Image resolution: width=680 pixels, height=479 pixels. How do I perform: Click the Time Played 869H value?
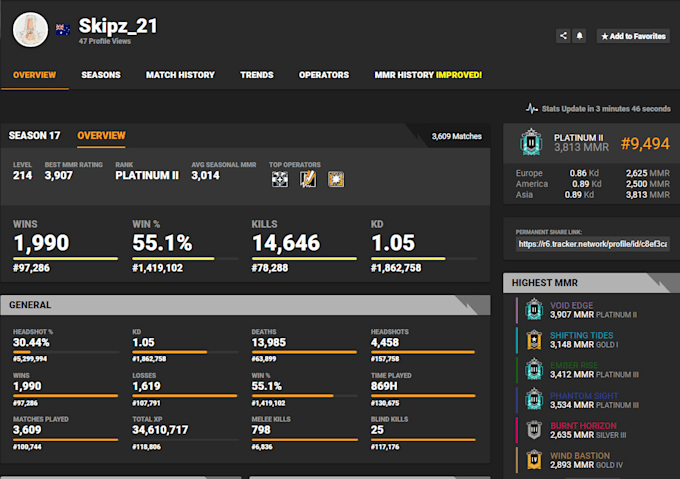tap(384, 386)
